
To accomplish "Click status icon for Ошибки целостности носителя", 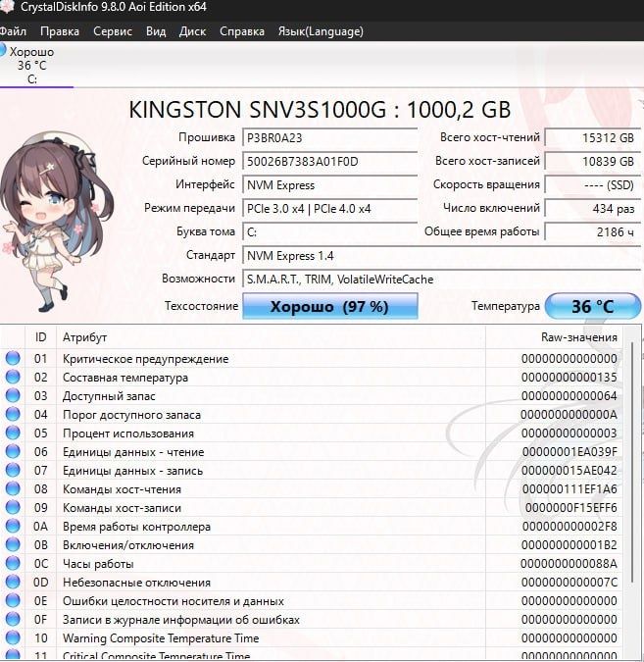I will coord(13,600).
